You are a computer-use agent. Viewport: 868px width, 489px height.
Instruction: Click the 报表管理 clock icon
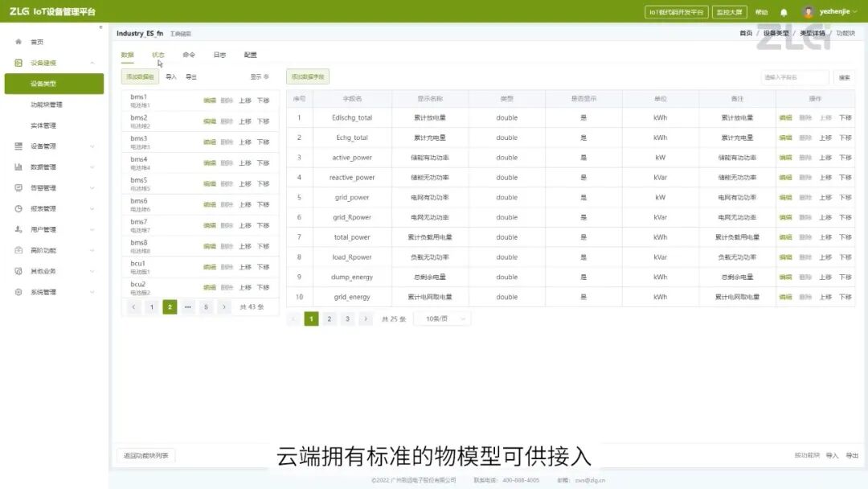[x=18, y=208]
